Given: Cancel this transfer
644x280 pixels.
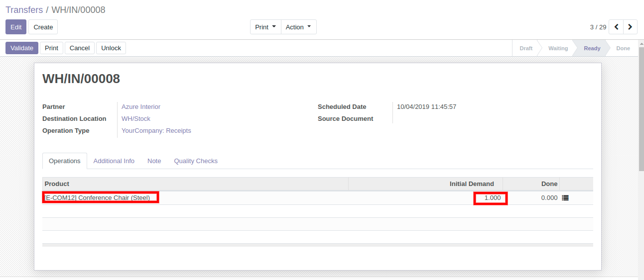Looking at the screenshot, I should 79,48.
